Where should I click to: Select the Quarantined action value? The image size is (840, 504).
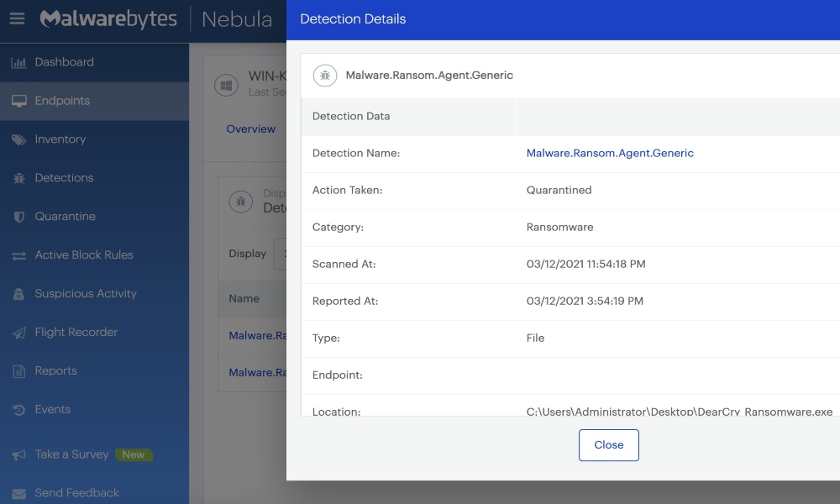coord(559,190)
